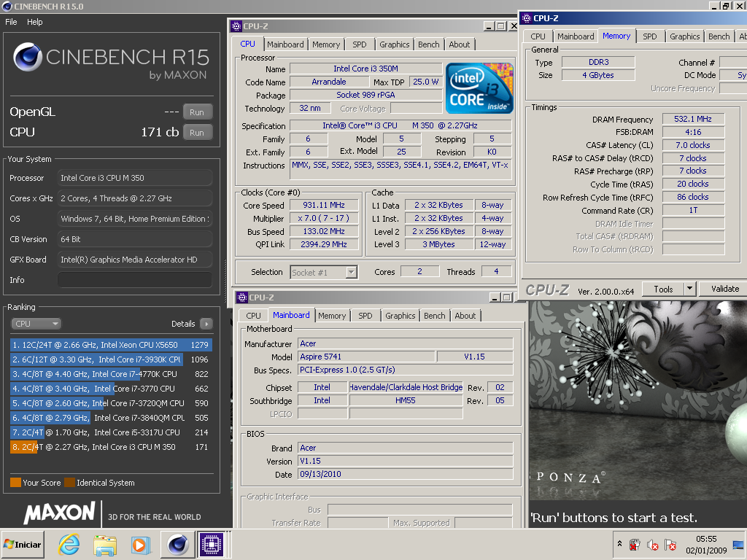Click the DRAM Frequency value 532.1 MHz
Viewport: 747px width, 560px height.
click(693, 119)
